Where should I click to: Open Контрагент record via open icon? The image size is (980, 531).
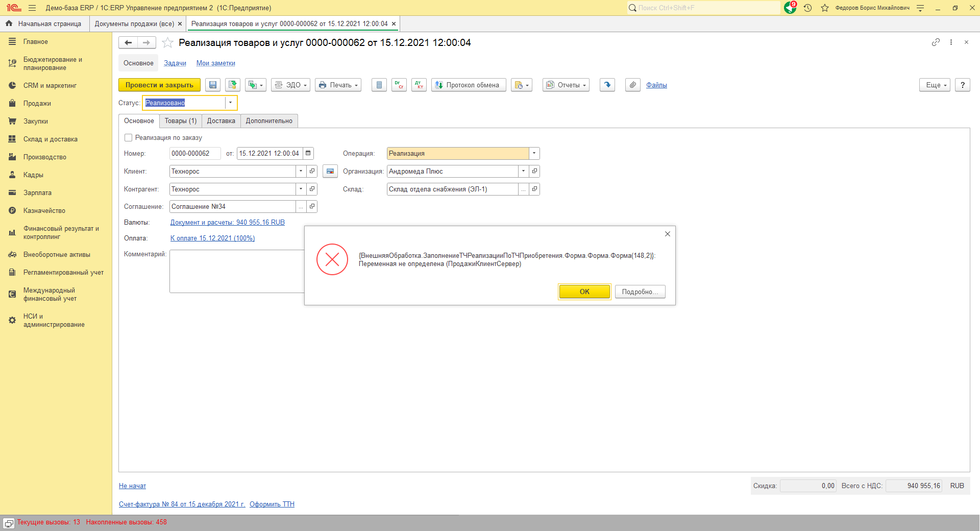pos(312,189)
